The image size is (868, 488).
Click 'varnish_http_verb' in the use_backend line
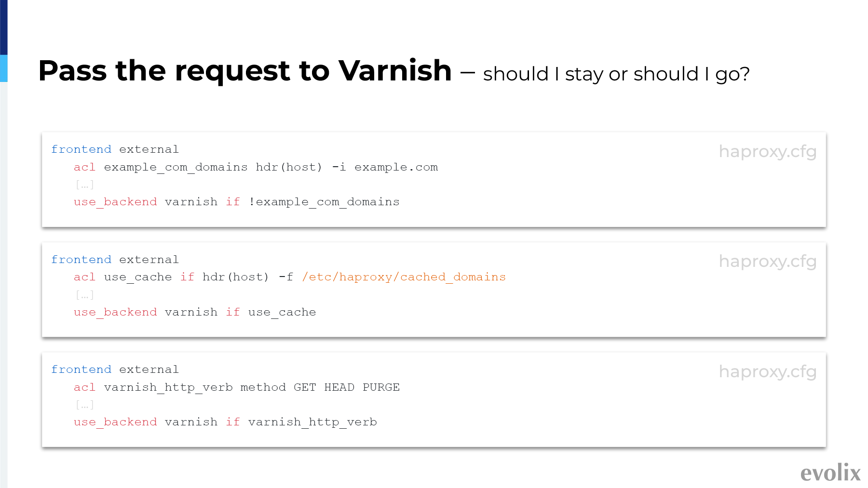[312, 422]
